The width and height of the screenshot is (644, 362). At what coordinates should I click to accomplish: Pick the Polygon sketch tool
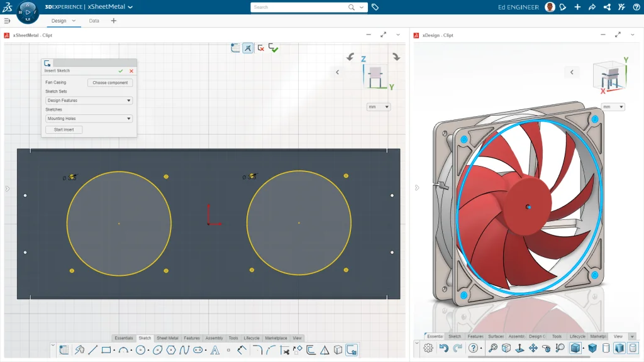[170, 350]
